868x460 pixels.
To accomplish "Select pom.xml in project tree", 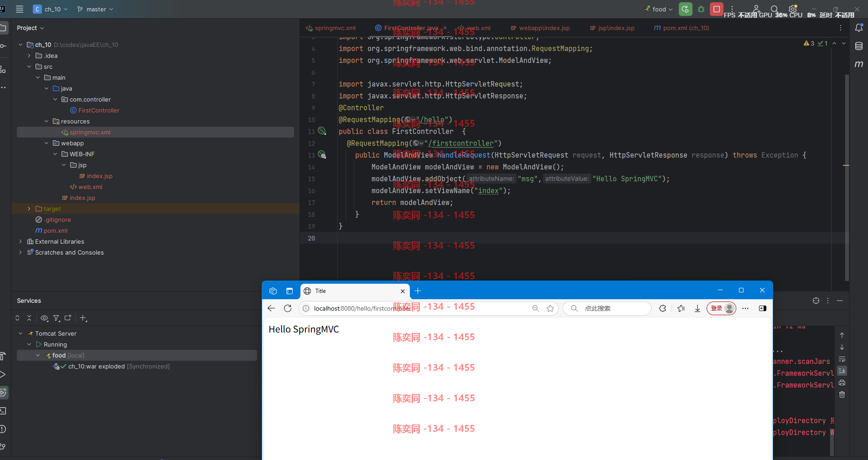I will pyautogui.click(x=51, y=230).
